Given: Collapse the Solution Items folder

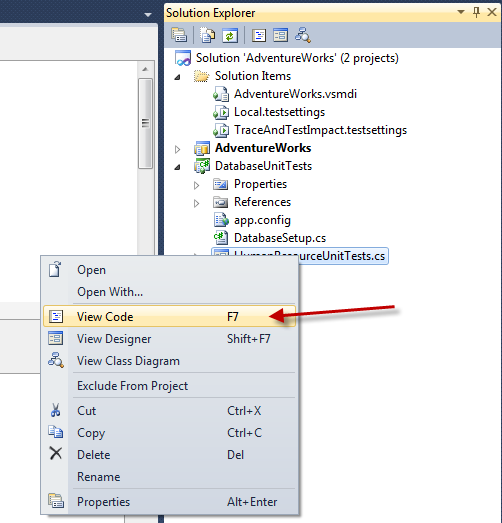Looking at the screenshot, I should (177, 77).
